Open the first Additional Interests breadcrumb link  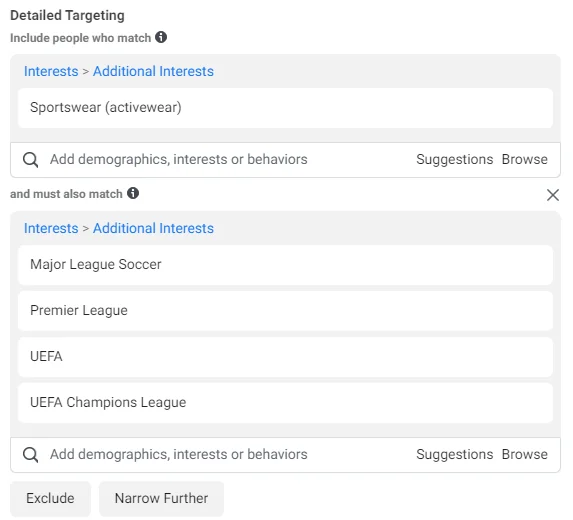click(x=153, y=71)
